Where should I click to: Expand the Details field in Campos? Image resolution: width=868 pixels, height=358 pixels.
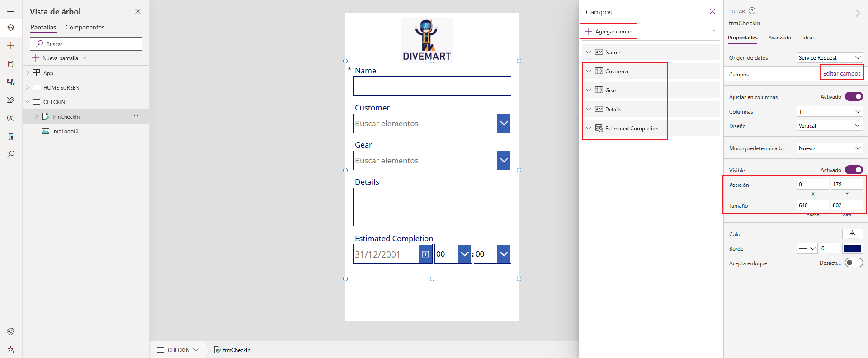click(x=589, y=109)
